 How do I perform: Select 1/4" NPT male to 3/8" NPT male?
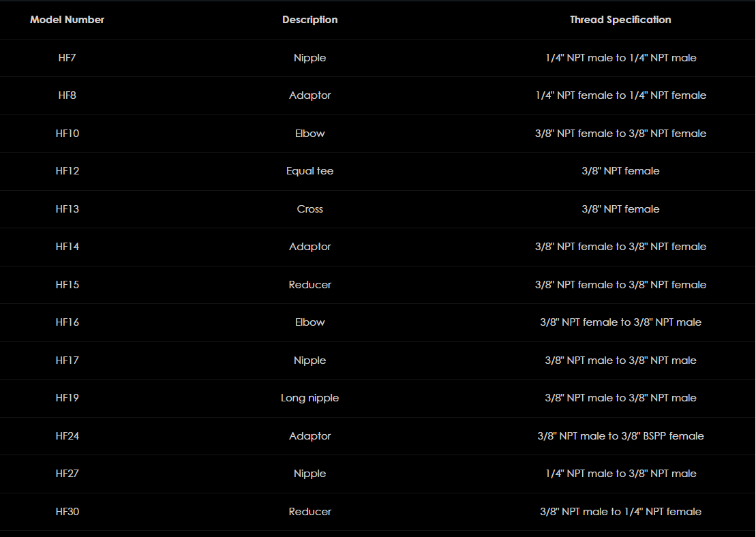620,474
